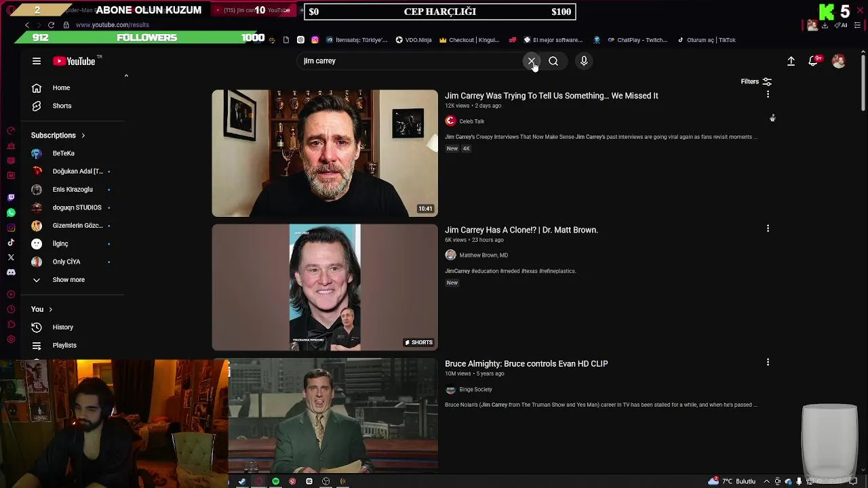Open Matthew Brown, MD channel link

point(484,256)
